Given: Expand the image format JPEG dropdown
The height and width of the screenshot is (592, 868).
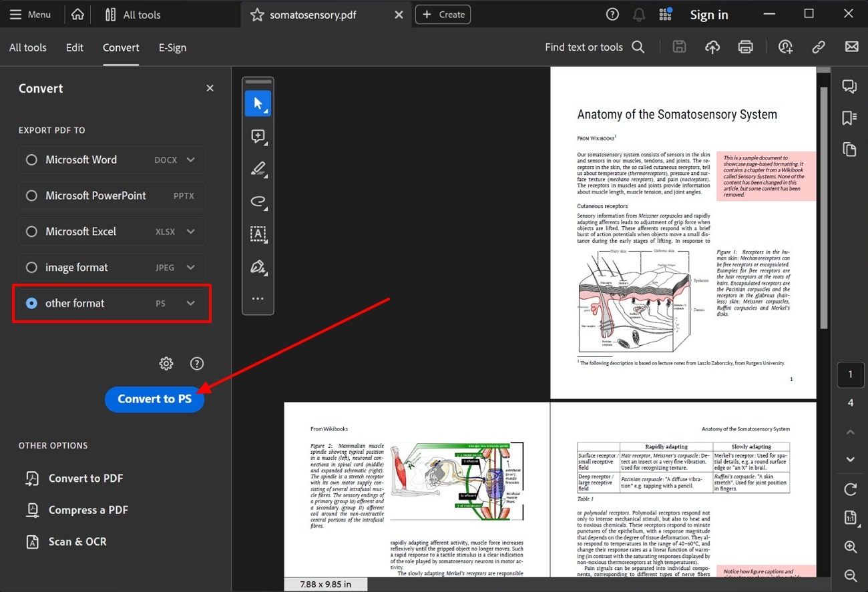Looking at the screenshot, I should [x=190, y=267].
